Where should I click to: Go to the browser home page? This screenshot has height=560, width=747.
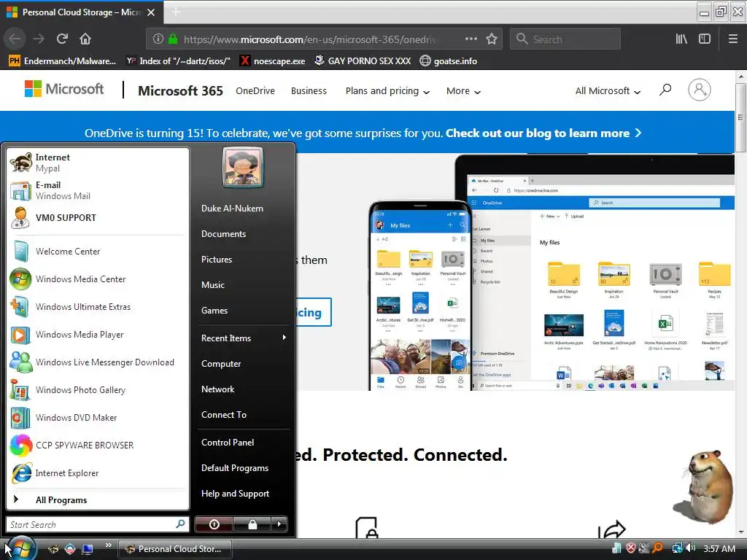[85, 39]
